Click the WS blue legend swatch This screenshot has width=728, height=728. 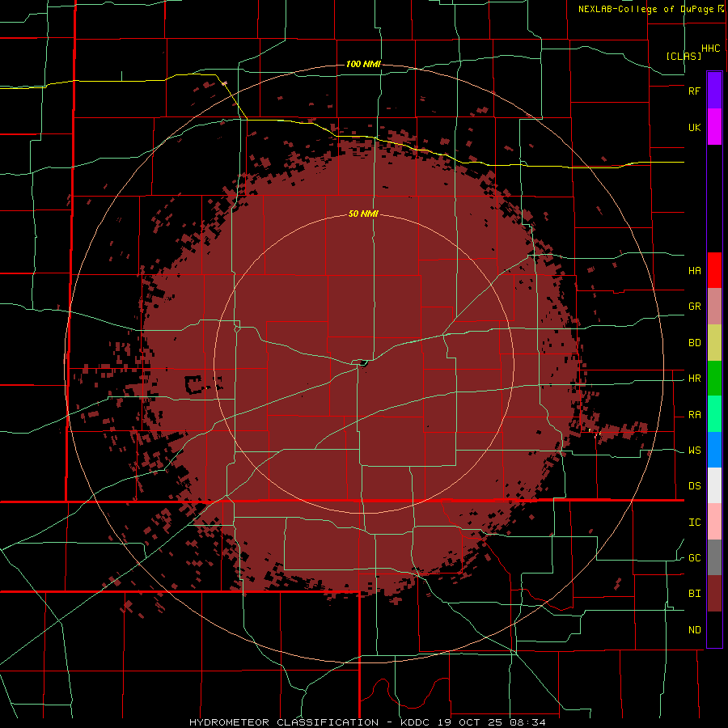click(714, 450)
